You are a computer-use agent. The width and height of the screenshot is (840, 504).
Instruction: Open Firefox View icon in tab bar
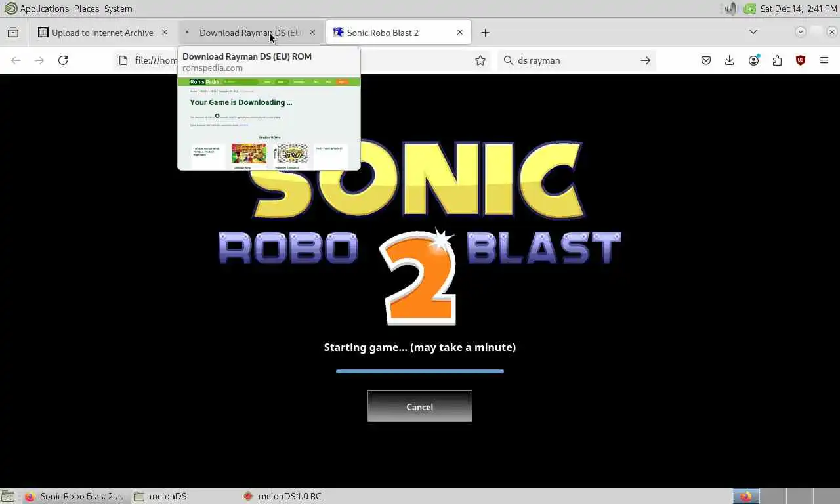[13, 33]
